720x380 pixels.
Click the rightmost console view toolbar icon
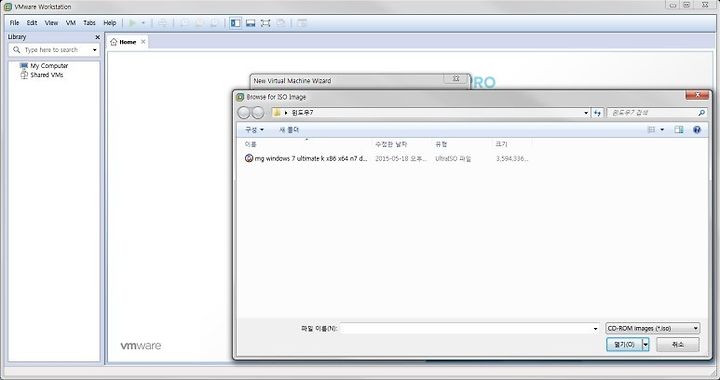[x=302, y=23]
